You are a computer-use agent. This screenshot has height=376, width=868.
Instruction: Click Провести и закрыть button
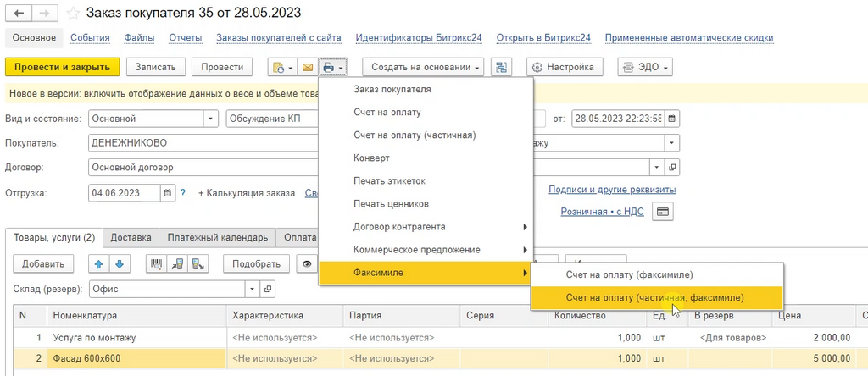pos(63,68)
